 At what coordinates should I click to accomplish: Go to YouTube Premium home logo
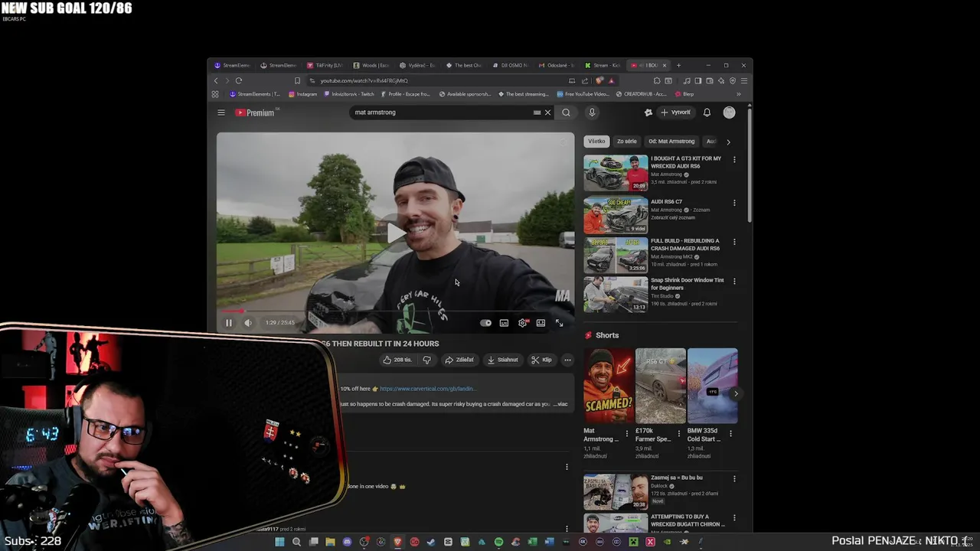255,112
